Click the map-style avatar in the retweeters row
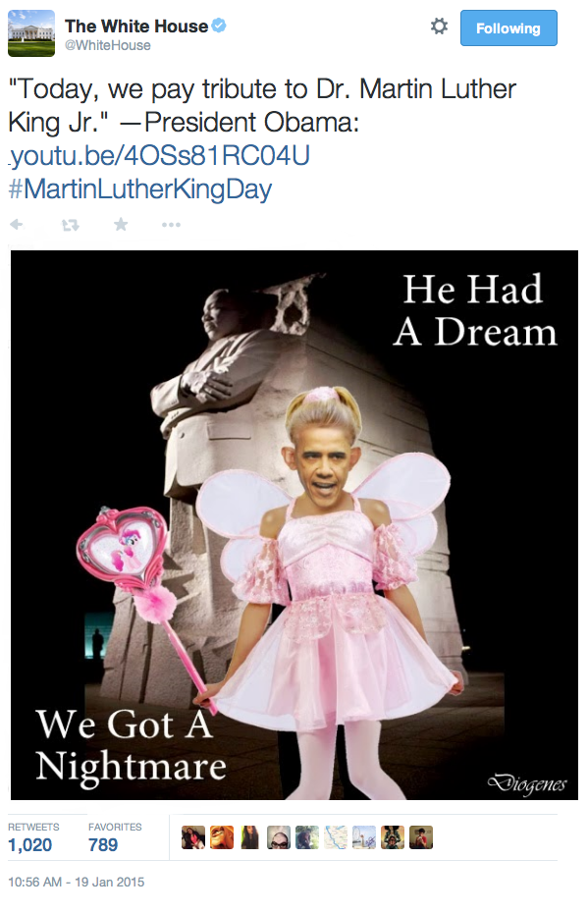 click(x=336, y=837)
